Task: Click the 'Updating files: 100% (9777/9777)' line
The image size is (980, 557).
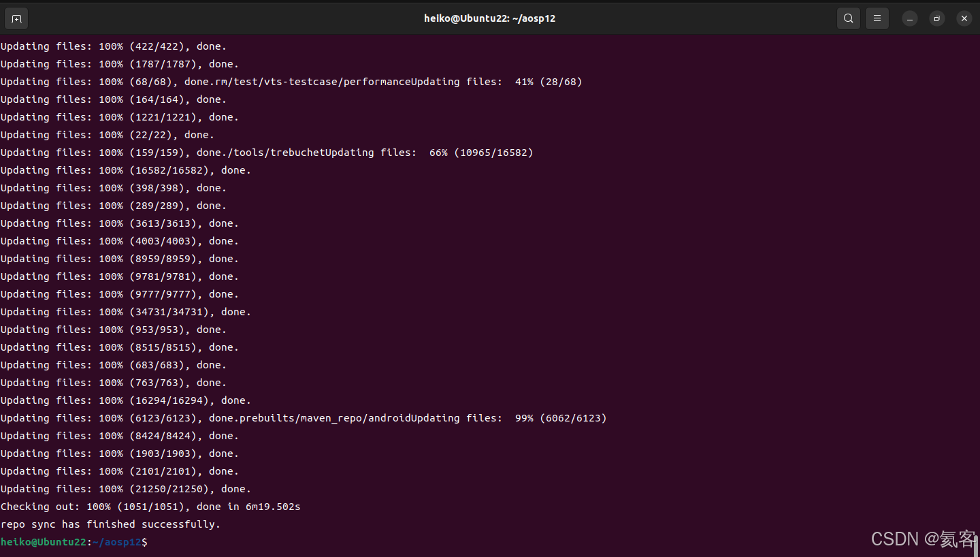Action: (x=120, y=294)
